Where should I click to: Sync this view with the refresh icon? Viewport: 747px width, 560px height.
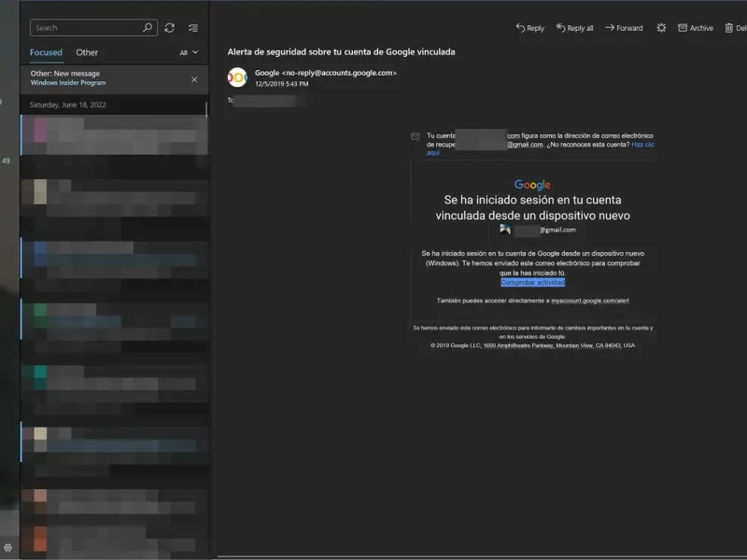pos(170,28)
